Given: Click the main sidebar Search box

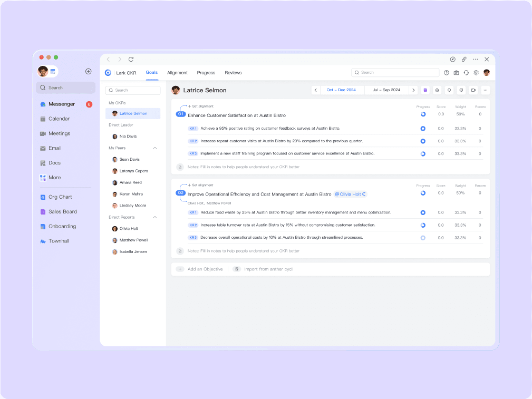Looking at the screenshot, I should click(x=65, y=87).
